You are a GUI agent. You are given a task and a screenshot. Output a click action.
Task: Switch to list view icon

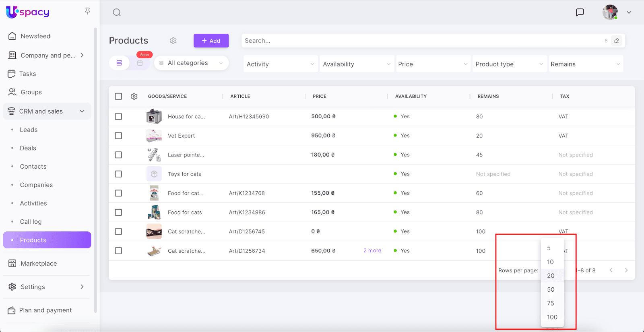[x=119, y=63]
